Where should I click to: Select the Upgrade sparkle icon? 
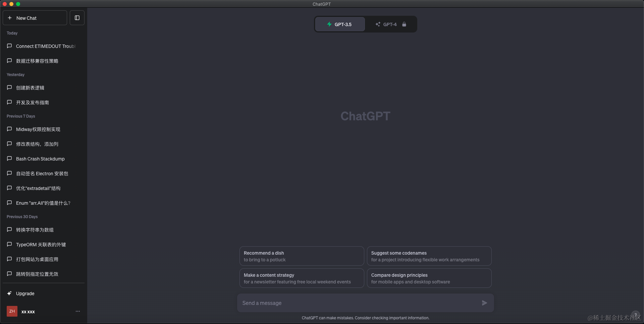(x=9, y=293)
